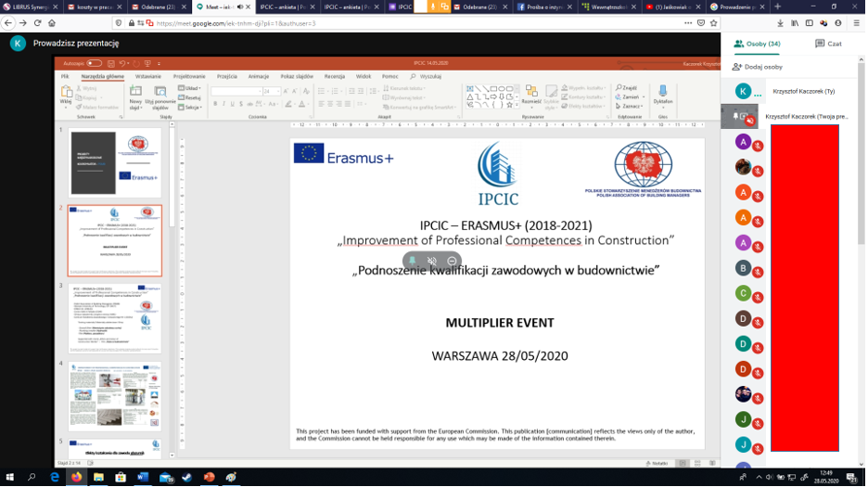
Task: Open font name combo box
Action: (236, 91)
